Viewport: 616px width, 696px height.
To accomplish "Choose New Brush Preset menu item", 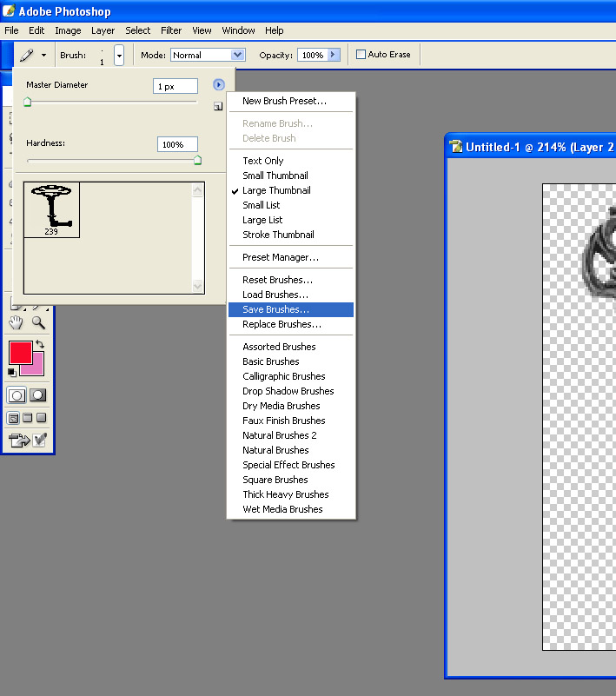I will 291,101.
